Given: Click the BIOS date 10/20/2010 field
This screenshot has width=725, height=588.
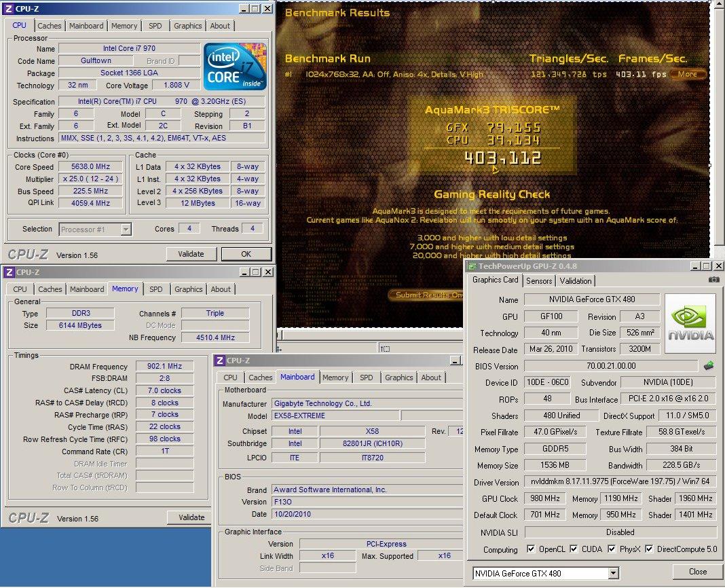Looking at the screenshot, I should tap(367, 514).
